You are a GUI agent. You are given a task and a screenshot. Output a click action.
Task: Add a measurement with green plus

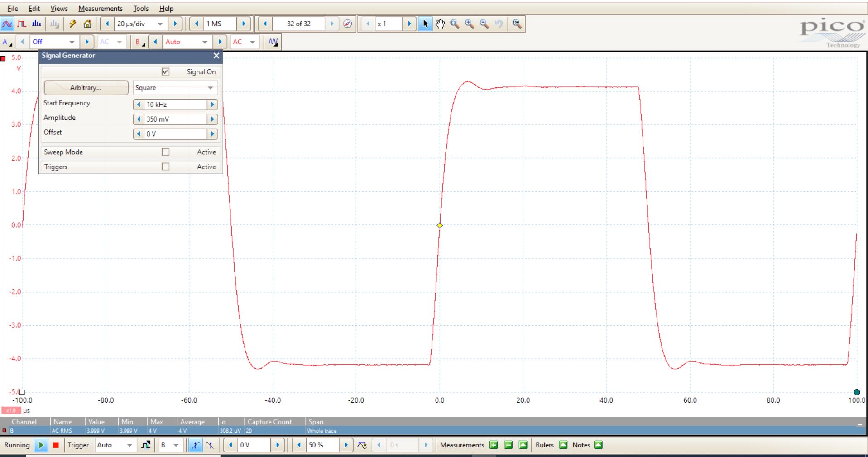(494, 445)
